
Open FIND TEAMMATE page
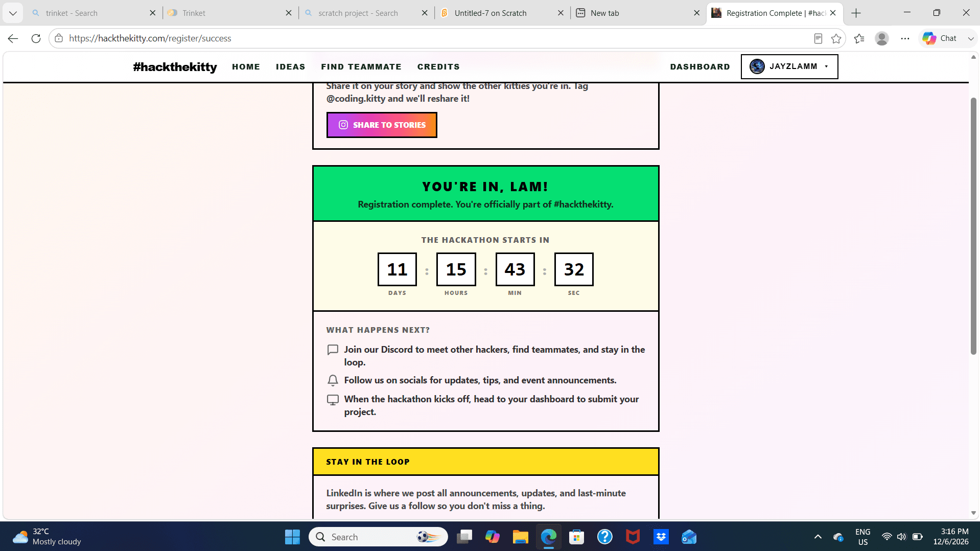click(361, 67)
